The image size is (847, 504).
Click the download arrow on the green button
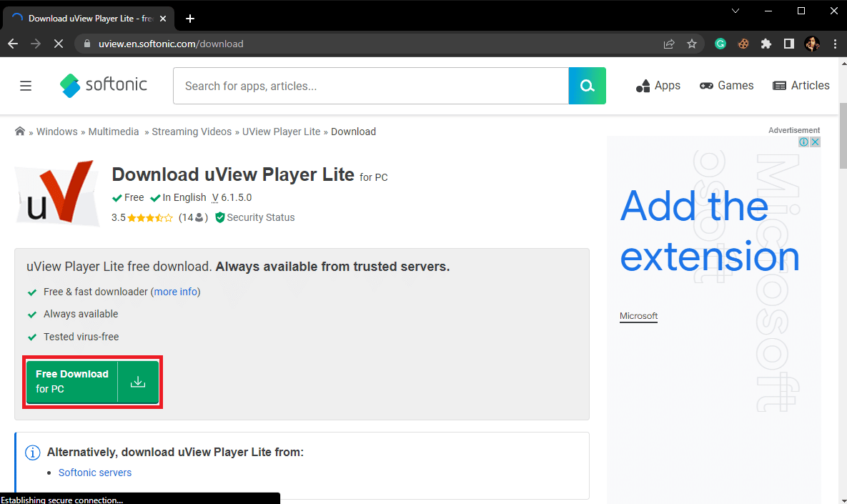138,382
